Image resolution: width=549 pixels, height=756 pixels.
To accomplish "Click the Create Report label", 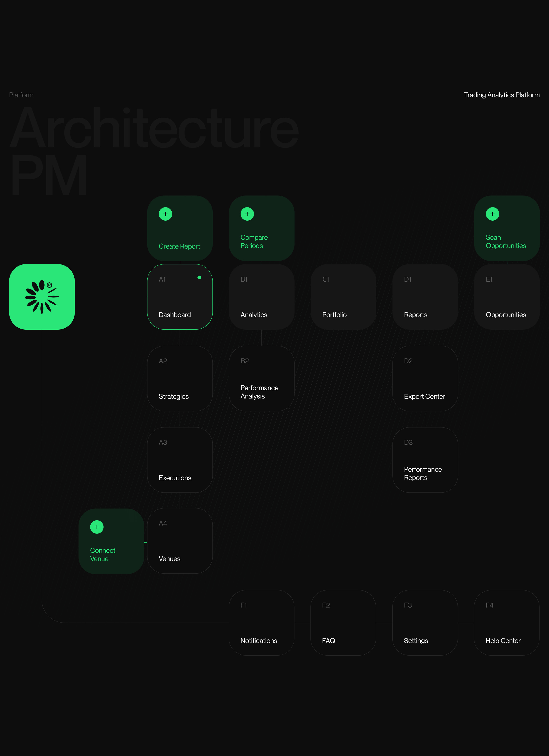I will [x=179, y=246].
